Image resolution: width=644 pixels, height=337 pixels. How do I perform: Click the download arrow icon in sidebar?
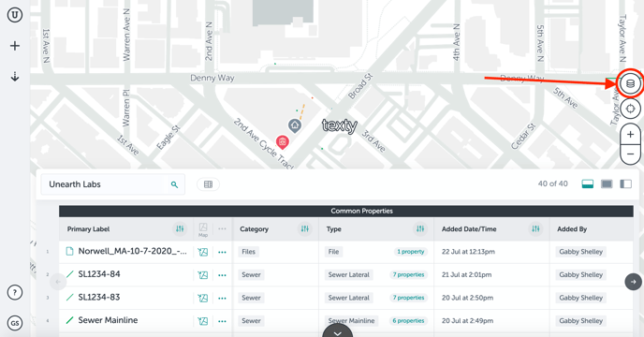click(x=15, y=77)
